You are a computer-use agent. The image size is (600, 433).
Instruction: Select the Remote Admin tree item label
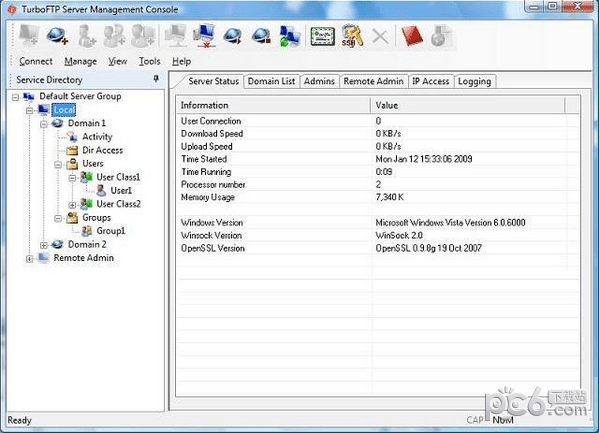click(84, 258)
